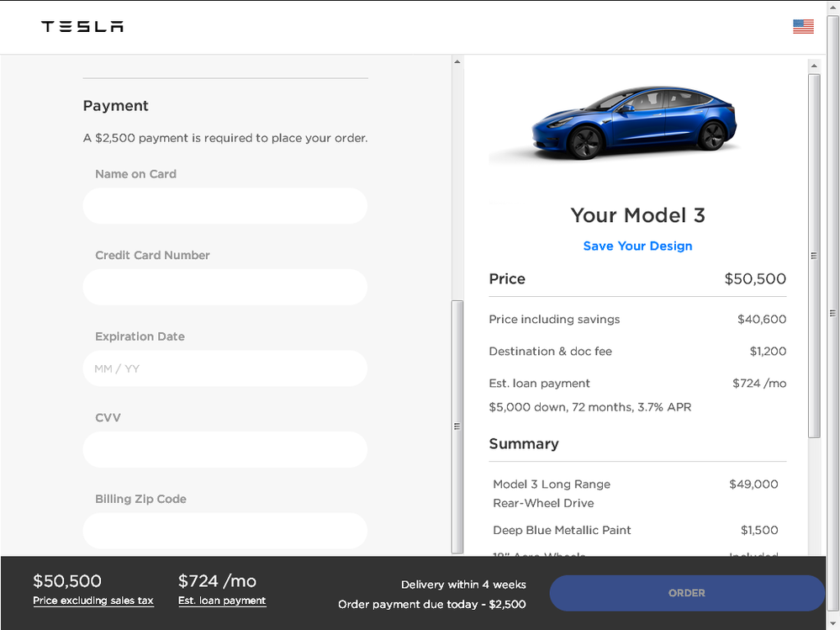The image size is (840, 630).
Task: Open the US flag language selector
Action: tap(803, 26)
